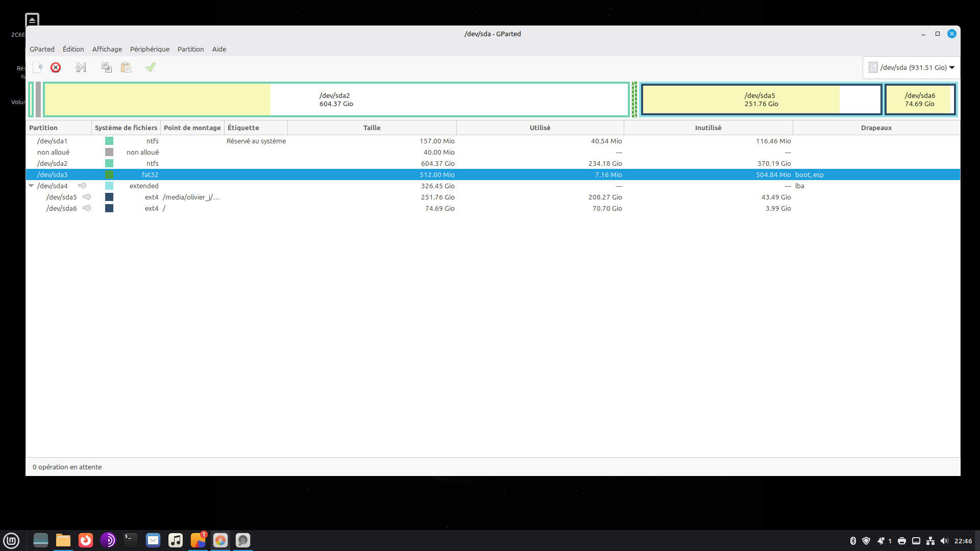Click the New partition toolbar icon
Image resolution: width=980 pixels, height=551 pixels.
click(x=37, y=67)
